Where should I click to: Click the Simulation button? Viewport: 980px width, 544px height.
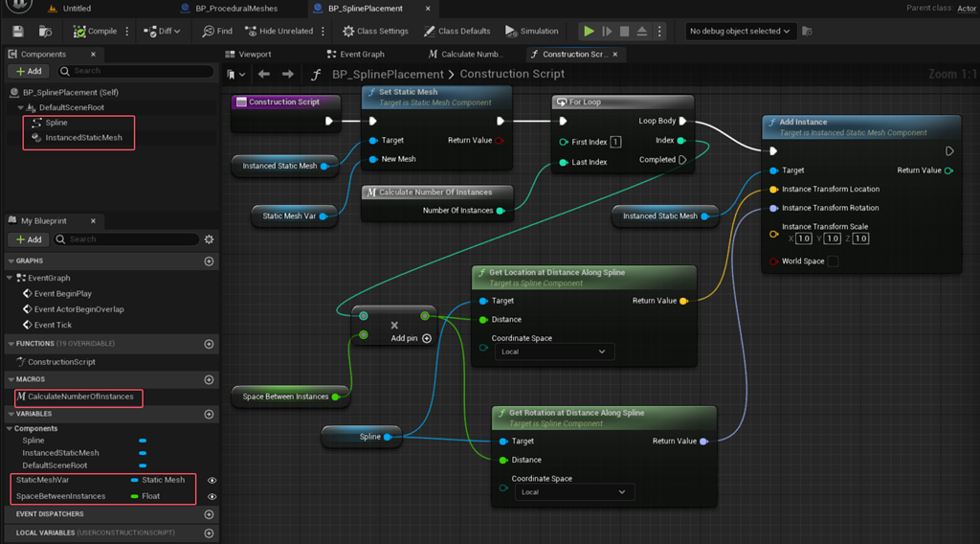pos(532,32)
